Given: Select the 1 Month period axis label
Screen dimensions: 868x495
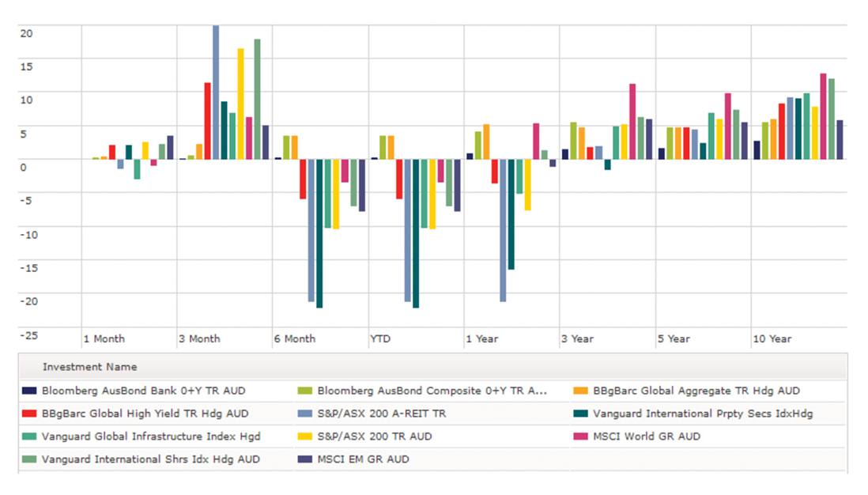Looking at the screenshot, I should pyautogui.click(x=104, y=338).
